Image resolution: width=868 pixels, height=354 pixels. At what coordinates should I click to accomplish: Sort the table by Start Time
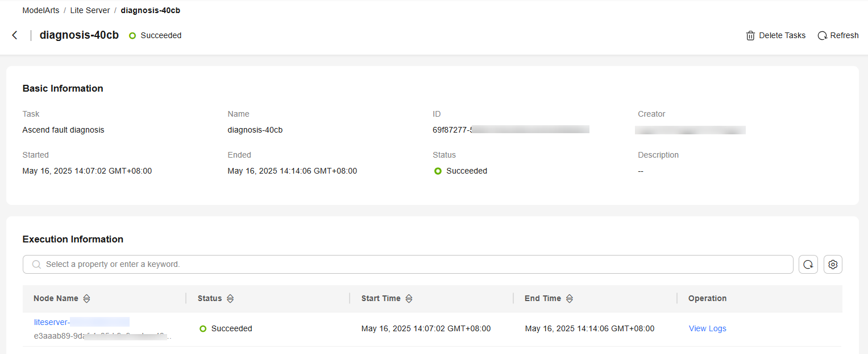[x=409, y=298]
